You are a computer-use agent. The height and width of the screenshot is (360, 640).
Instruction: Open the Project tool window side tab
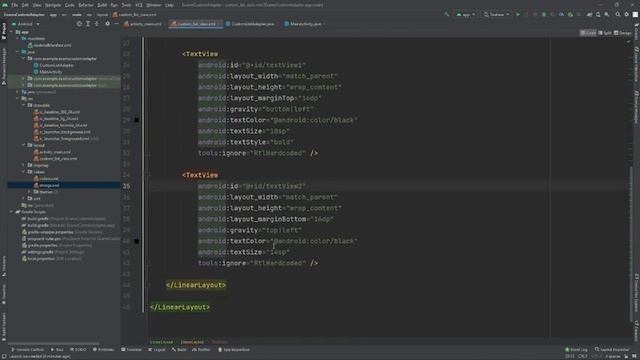(x=4, y=31)
